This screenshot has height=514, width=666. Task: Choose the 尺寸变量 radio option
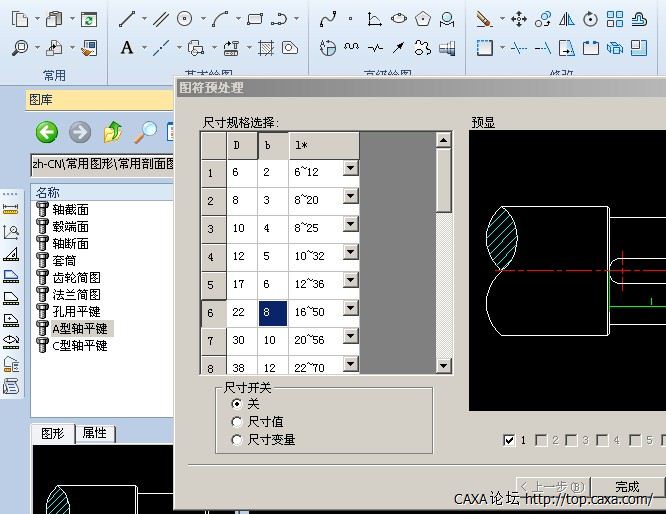pos(237,439)
